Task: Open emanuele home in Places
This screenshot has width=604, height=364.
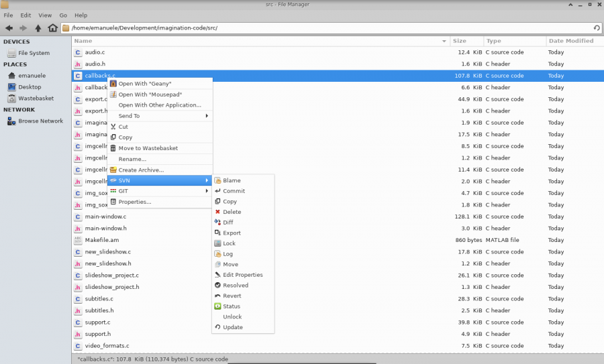Action: click(x=32, y=76)
